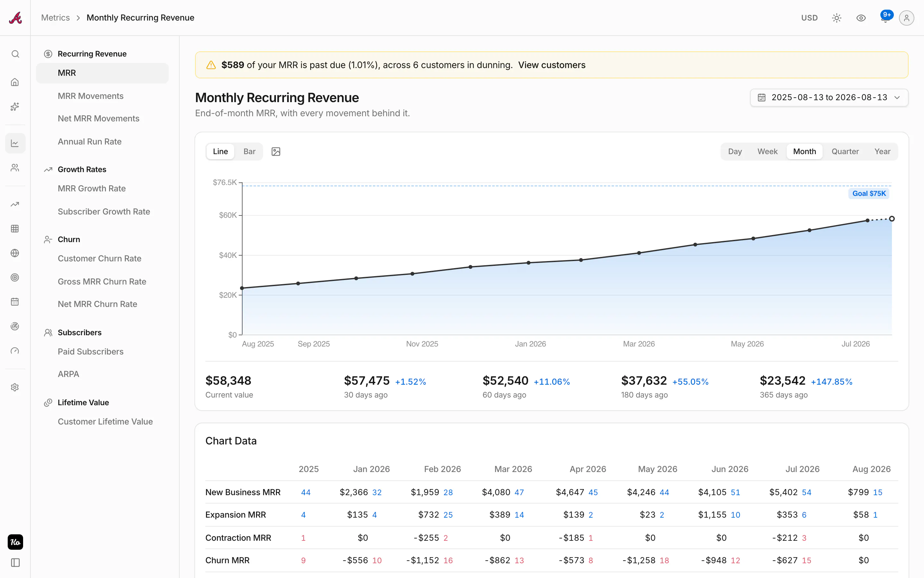Screen dimensions: 924x578
Task: Click View customers link in banner
Action: click(551, 65)
